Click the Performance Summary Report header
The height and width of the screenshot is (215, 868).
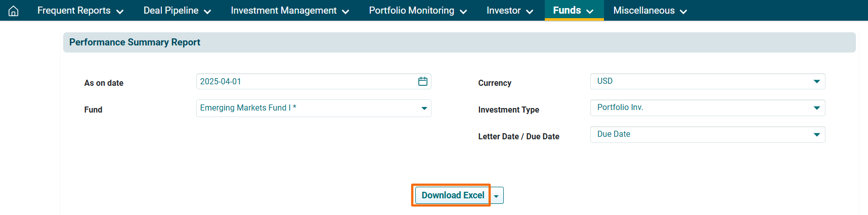(x=135, y=42)
